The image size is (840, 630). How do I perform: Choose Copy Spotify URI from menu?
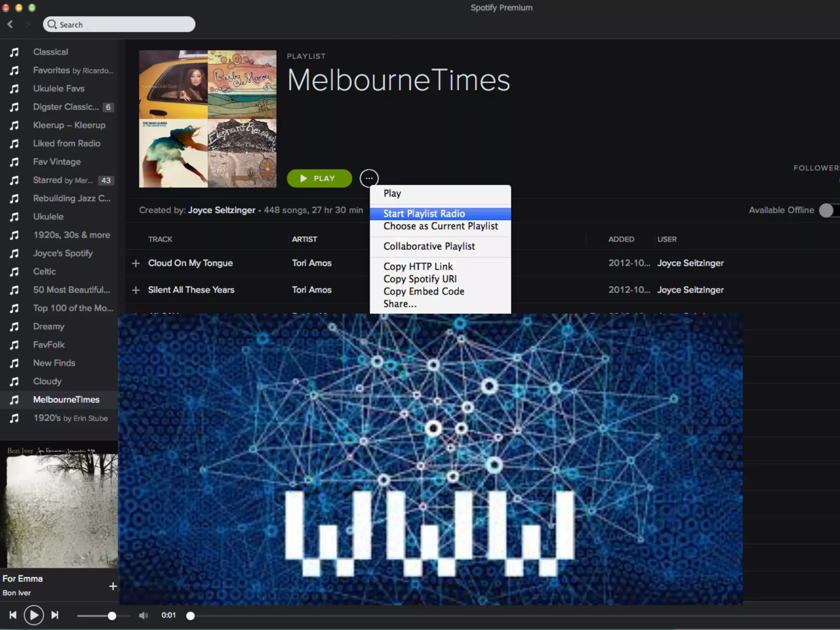(420, 279)
